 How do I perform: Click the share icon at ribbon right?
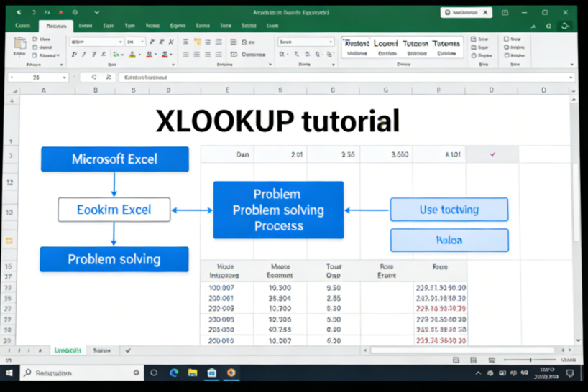[x=565, y=26]
